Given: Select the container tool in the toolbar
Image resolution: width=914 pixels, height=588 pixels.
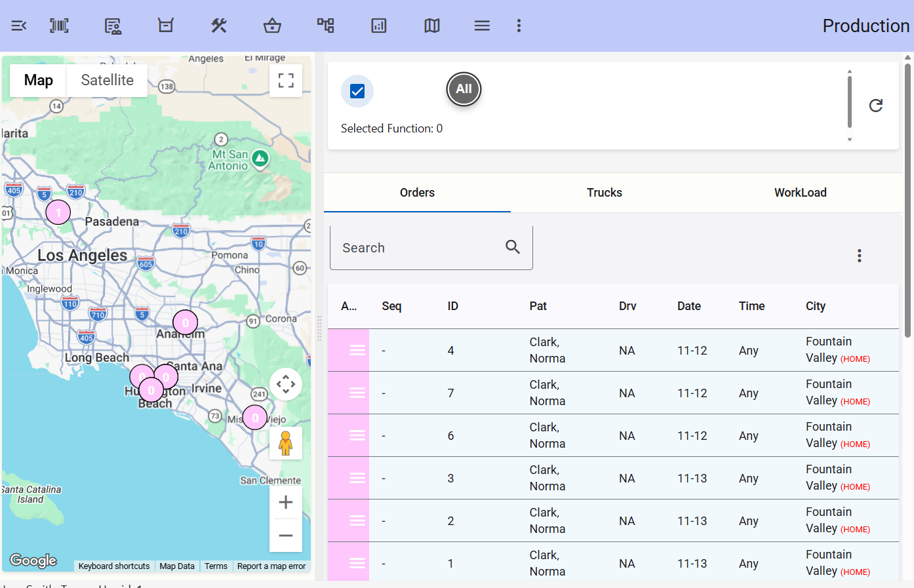Looking at the screenshot, I should click(165, 26).
